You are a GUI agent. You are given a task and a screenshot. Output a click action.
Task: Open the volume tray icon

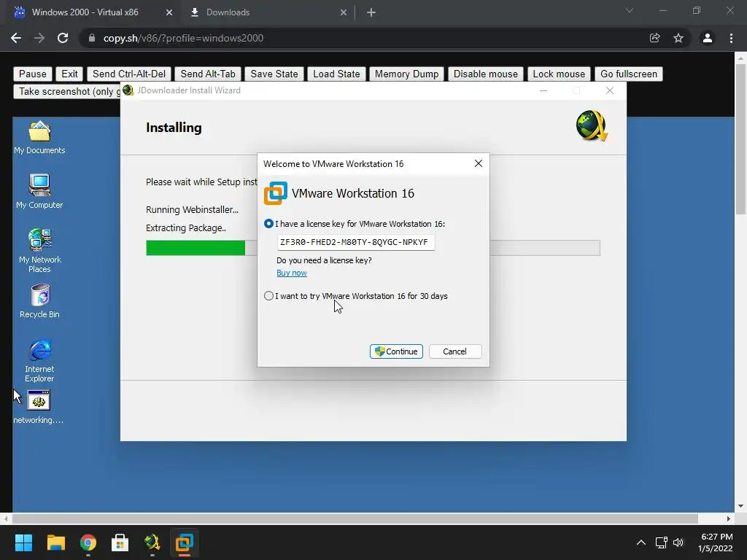pos(678,542)
